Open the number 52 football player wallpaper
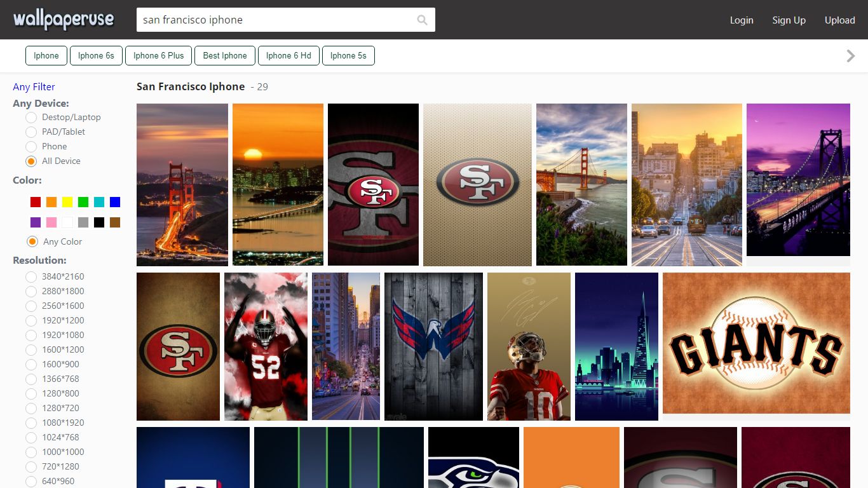This screenshot has width=868, height=488. (x=266, y=346)
